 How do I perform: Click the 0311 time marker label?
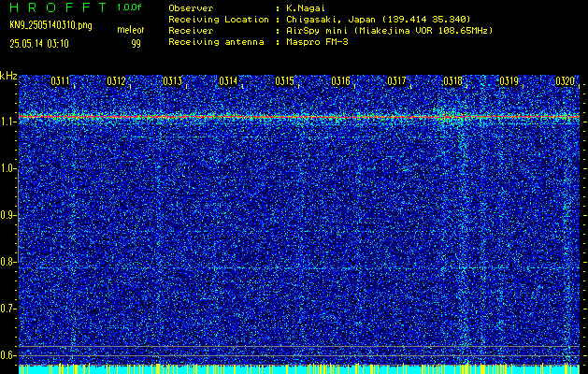[61, 81]
